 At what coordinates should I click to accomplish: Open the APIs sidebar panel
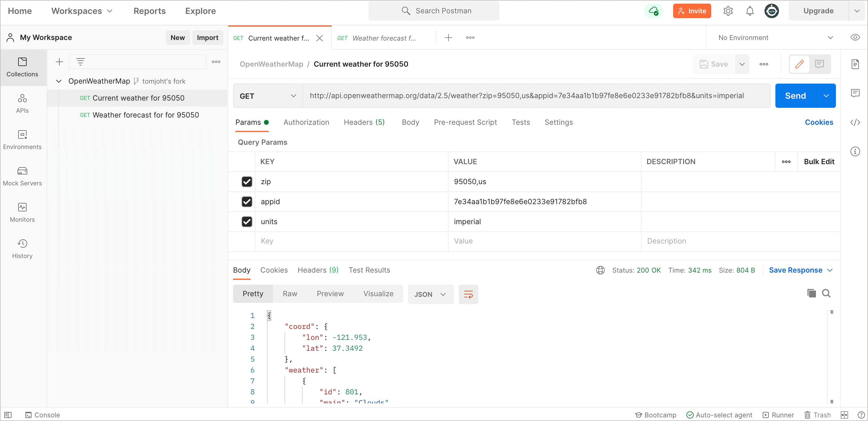22,104
